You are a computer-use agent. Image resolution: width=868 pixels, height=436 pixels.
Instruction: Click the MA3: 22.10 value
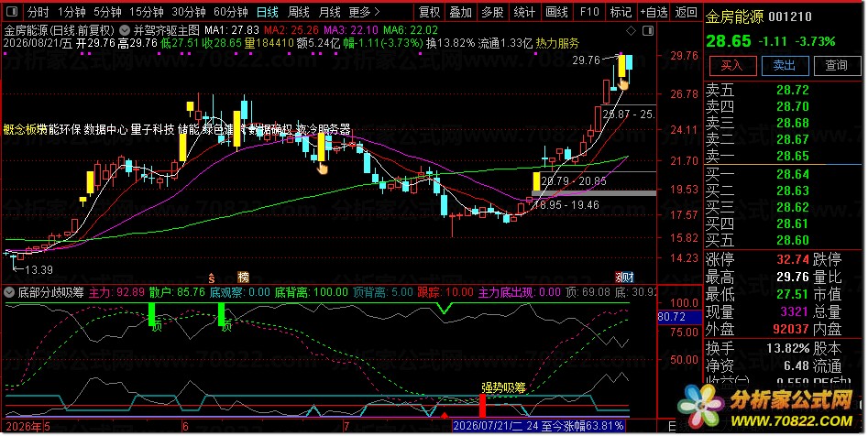(352, 30)
